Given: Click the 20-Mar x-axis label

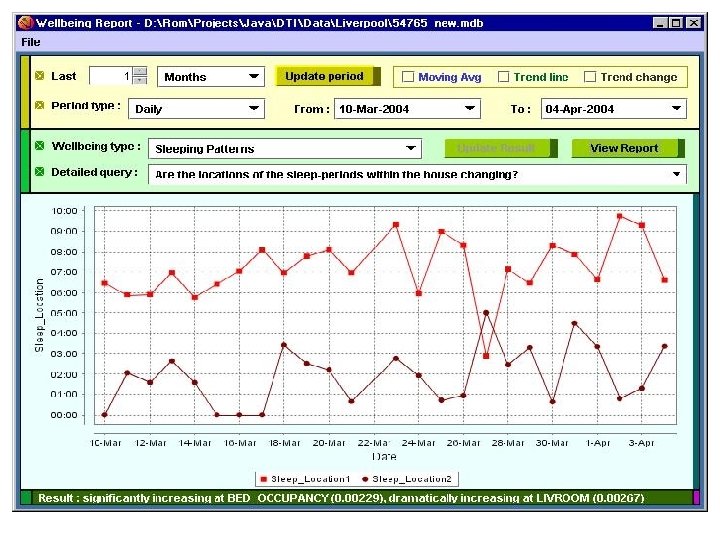Looking at the screenshot, I should [329, 443].
